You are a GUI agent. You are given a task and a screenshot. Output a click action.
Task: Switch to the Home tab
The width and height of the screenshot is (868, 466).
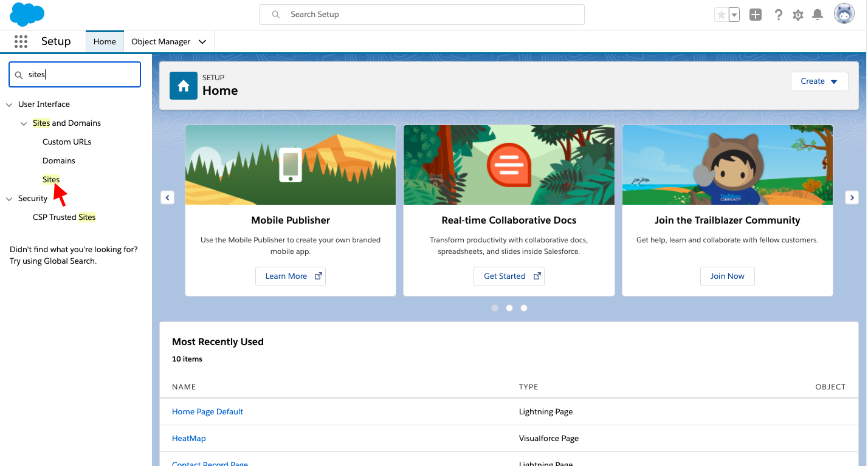pyautogui.click(x=105, y=41)
